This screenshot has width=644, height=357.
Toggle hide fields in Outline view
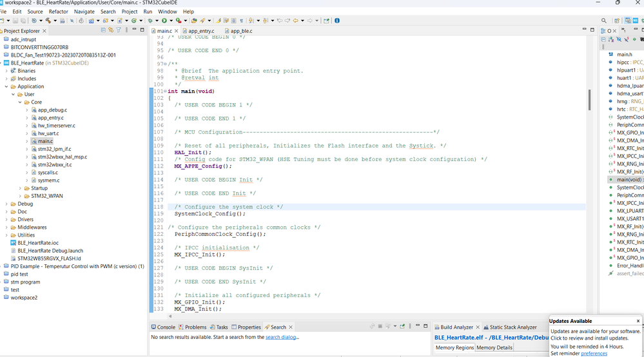[x=619, y=39]
